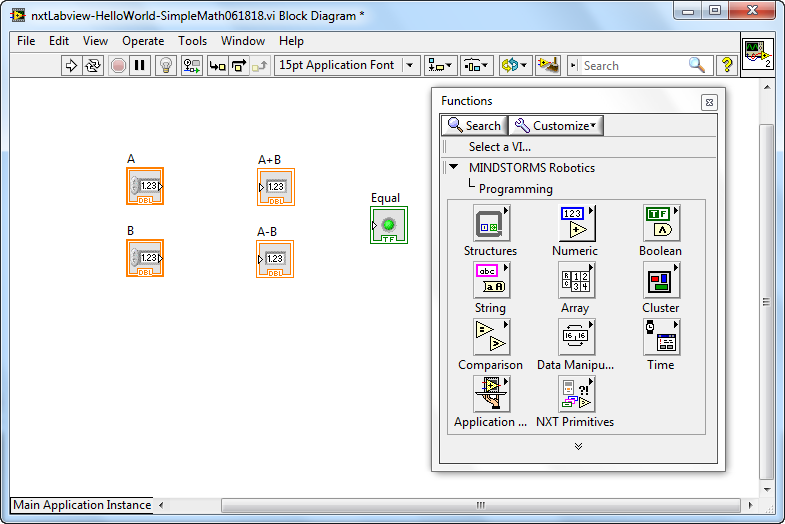785x524 pixels.
Task: Open Customize dropdown in Functions palette
Action: pyautogui.click(x=556, y=126)
